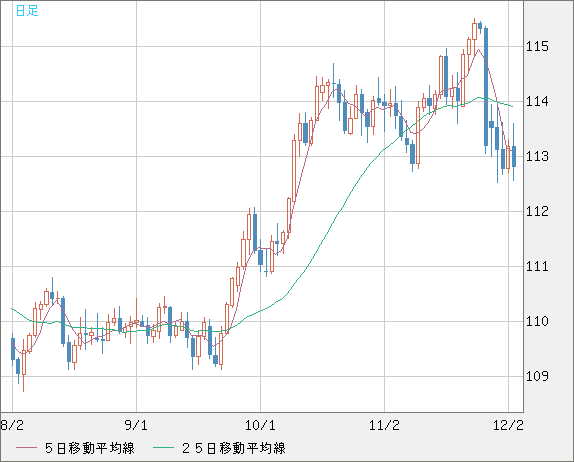Click the 5日移動平均線 legend text
The height and width of the screenshot is (462, 574).
click(x=90, y=448)
